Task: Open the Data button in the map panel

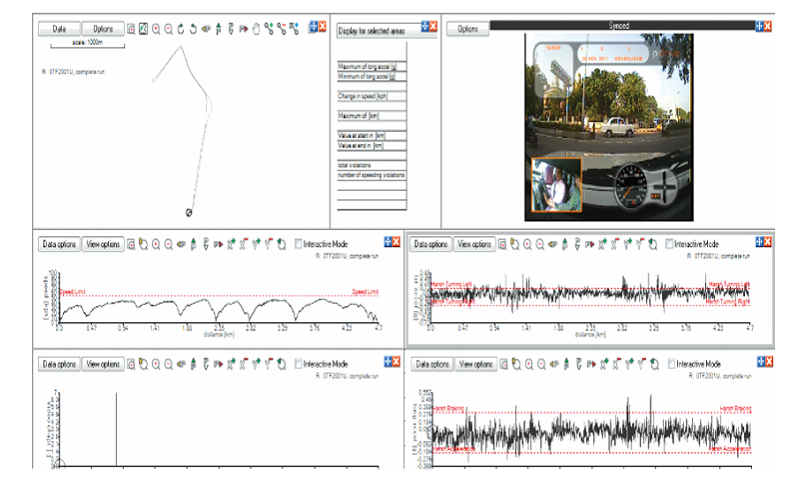Action: 59,29
